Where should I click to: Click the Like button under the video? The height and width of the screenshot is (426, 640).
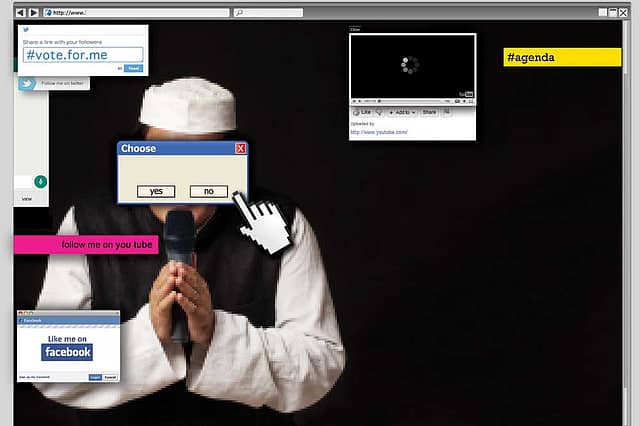(362, 112)
